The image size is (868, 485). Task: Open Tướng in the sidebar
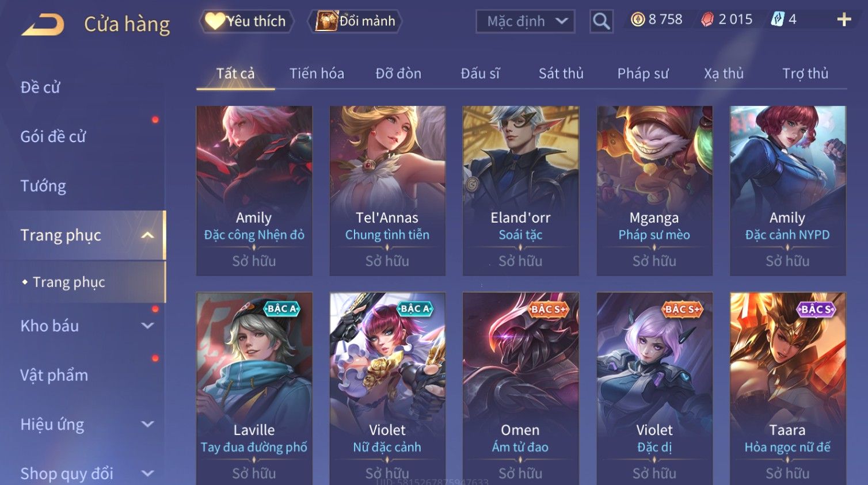coord(43,186)
